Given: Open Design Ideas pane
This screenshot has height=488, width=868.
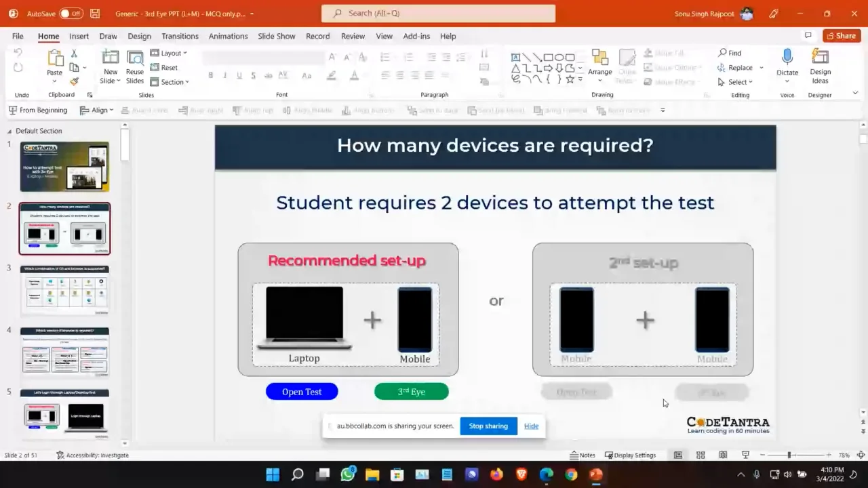Looking at the screenshot, I should click(x=820, y=58).
